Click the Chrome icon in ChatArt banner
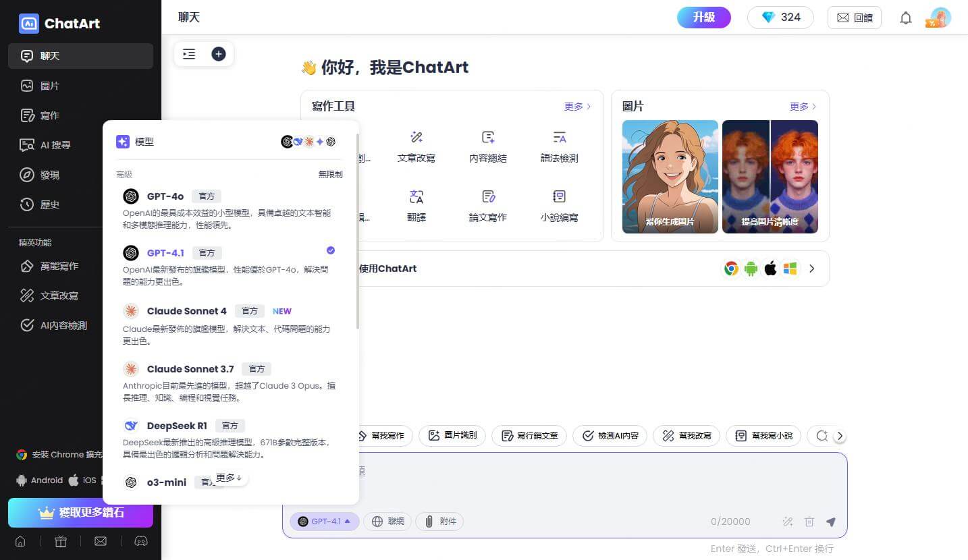The width and height of the screenshot is (968, 560). point(731,269)
